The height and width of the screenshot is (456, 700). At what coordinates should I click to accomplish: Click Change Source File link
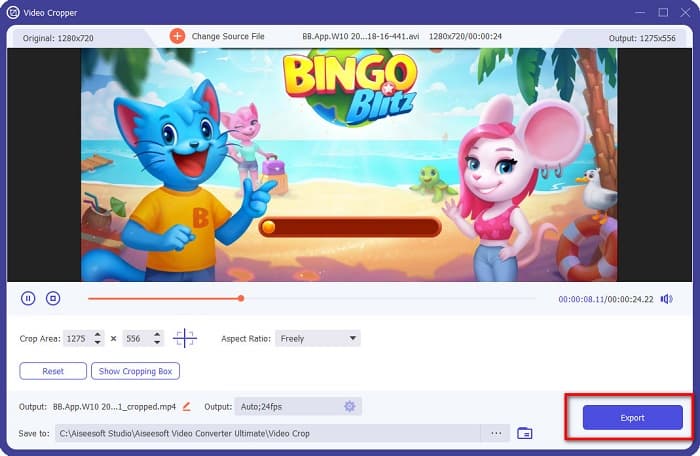coord(228,36)
